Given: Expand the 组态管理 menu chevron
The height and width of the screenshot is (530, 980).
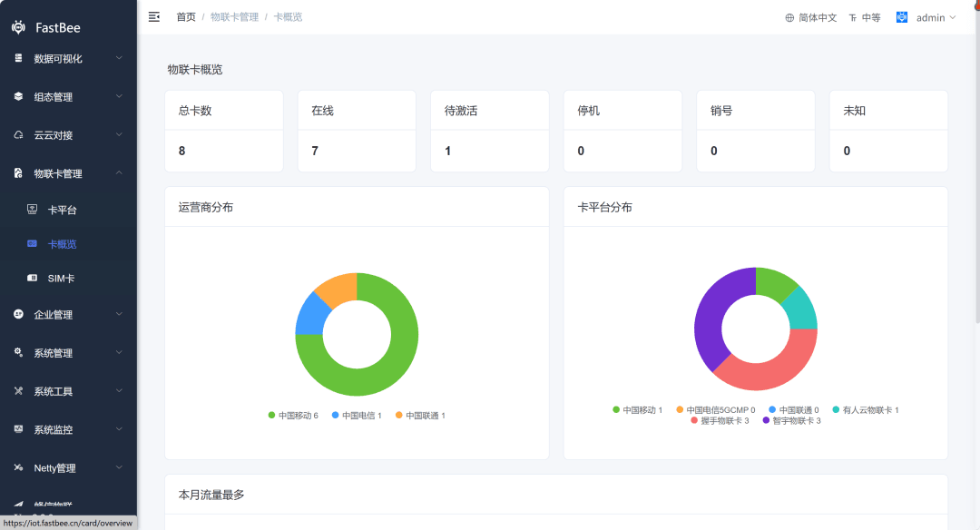Looking at the screenshot, I should [x=119, y=95].
